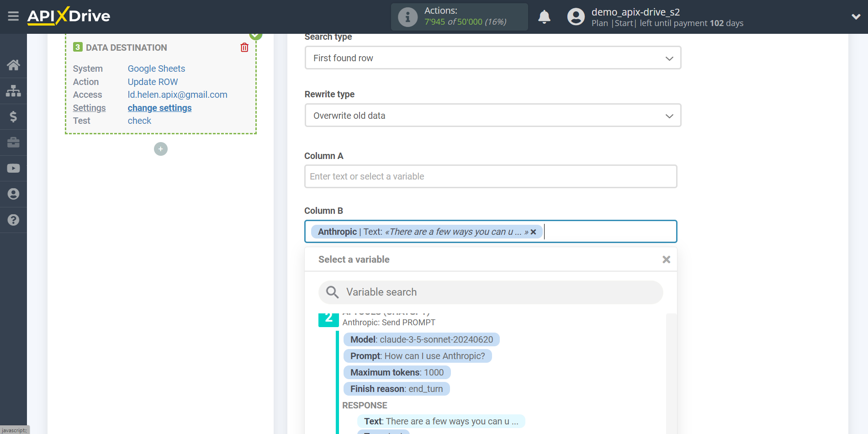Click the demo_apix-drive_s2 username

tap(635, 12)
